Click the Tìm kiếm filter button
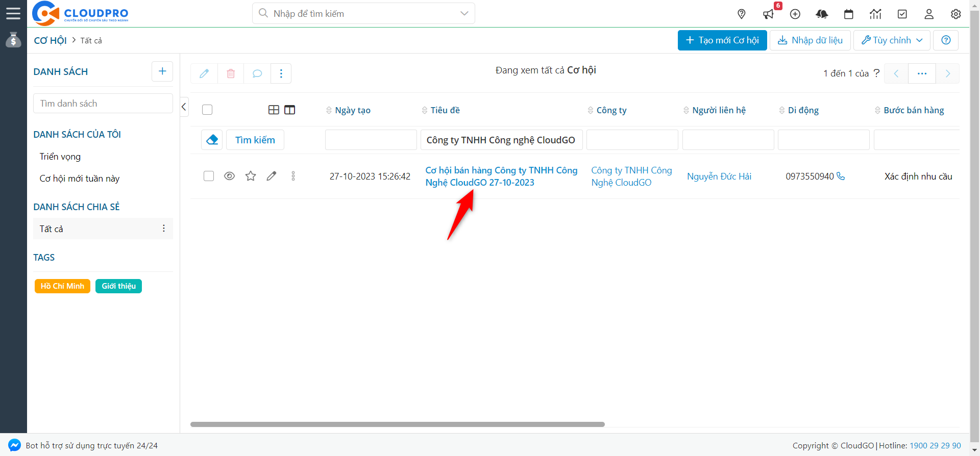 [x=255, y=140]
